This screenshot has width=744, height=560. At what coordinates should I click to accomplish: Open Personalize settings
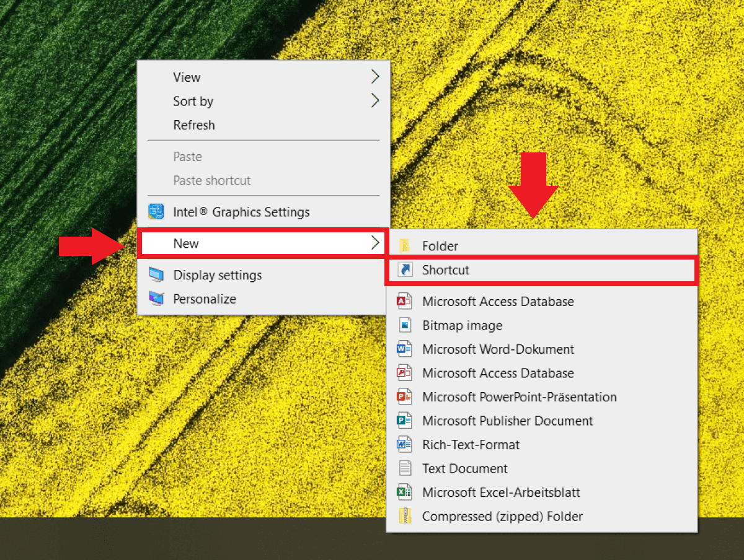click(203, 299)
